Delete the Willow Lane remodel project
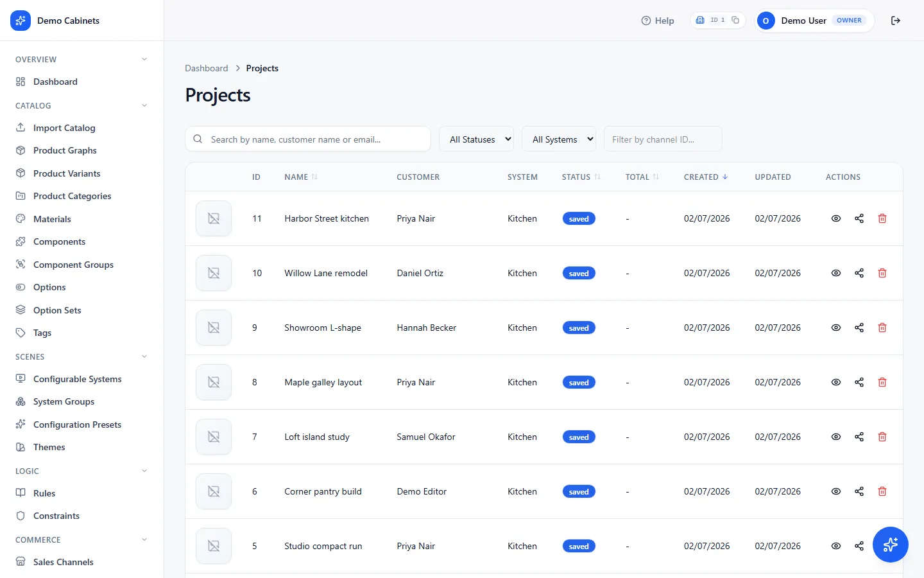The image size is (924, 578). (882, 273)
